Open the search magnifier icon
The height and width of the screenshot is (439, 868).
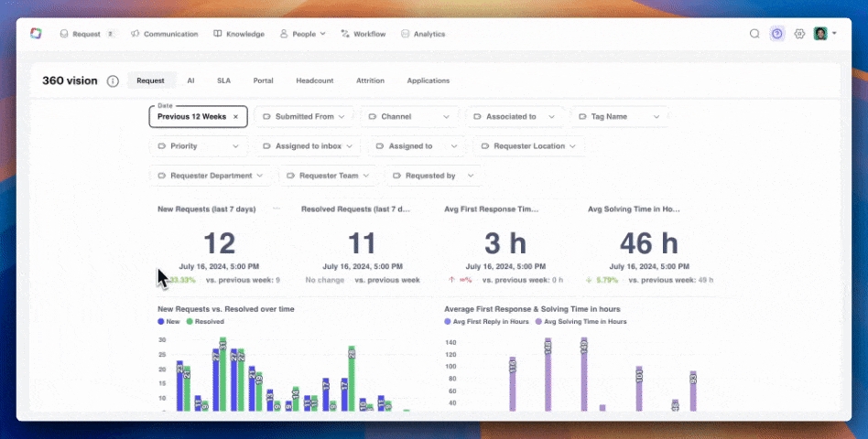click(x=754, y=34)
